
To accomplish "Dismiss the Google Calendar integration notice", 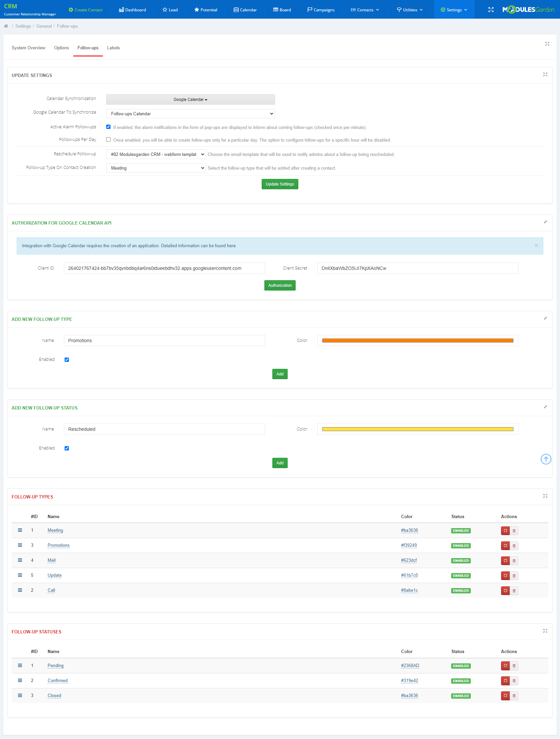I will tap(536, 246).
